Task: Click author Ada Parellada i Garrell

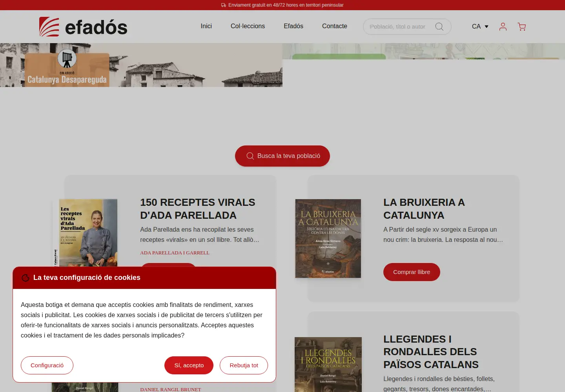Action: click(175, 253)
